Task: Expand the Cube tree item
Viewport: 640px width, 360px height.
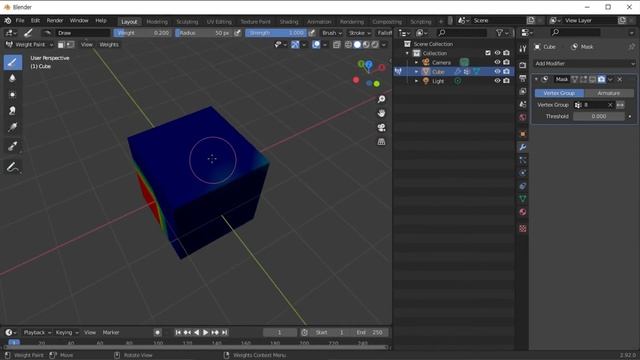Action: click(x=416, y=71)
